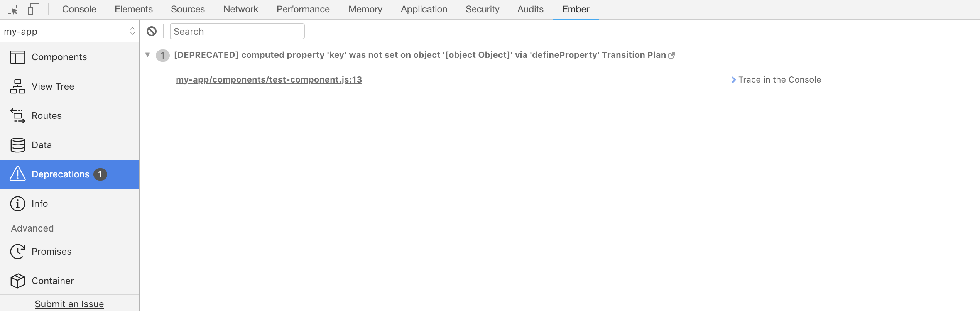The width and height of the screenshot is (980, 311).
Task: Open Data via its database icon
Action: tap(18, 145)
